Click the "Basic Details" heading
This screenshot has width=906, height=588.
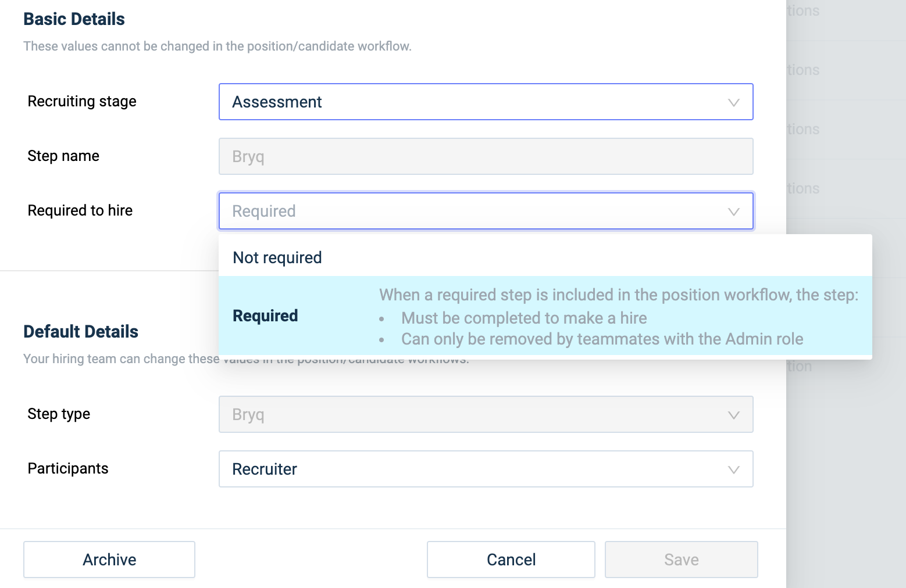point(74,19)
